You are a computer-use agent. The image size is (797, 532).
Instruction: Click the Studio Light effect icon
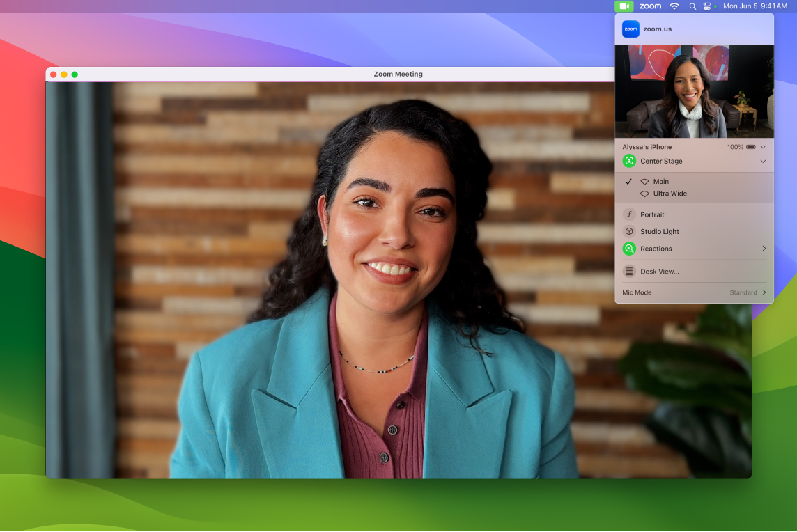(x=629, y=231)
